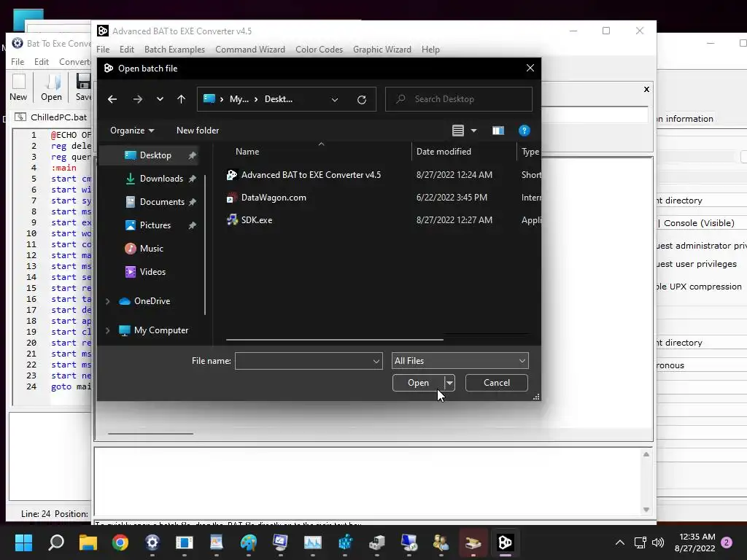747x560 pixels.
Task: Open the All Files type dropdown
Action: tap(460, 361)
